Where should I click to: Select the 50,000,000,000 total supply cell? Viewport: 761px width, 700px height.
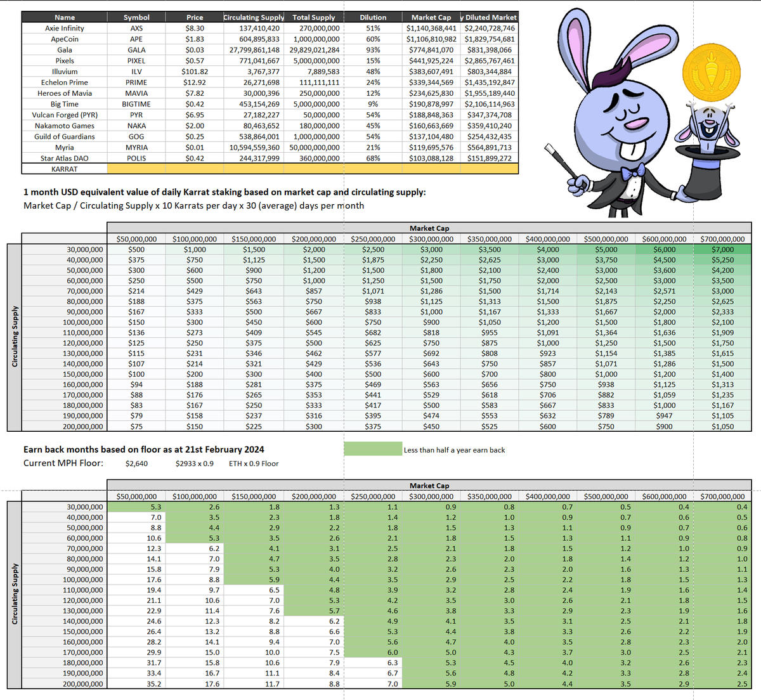tap(315, 147)
